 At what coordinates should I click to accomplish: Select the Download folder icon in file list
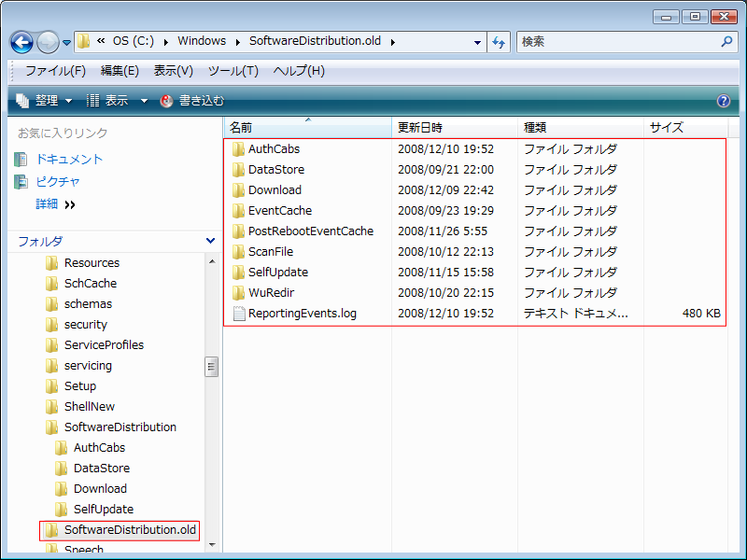coord(238,190)
